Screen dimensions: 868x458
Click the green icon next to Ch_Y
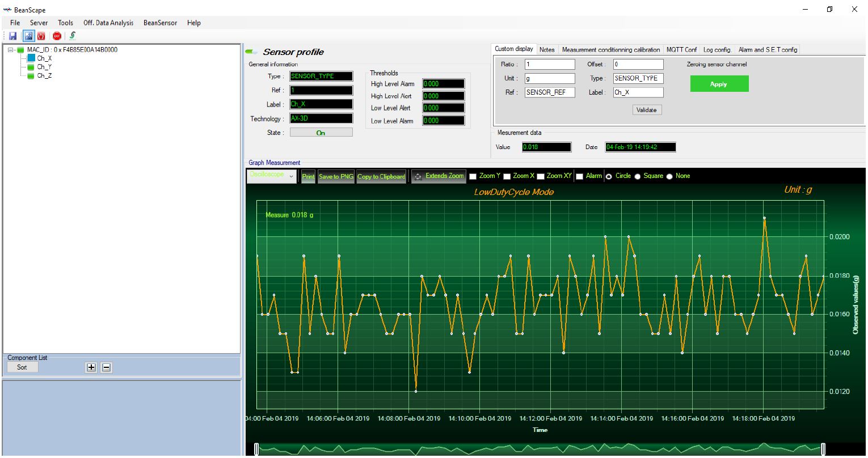click(x=31, y=67)
